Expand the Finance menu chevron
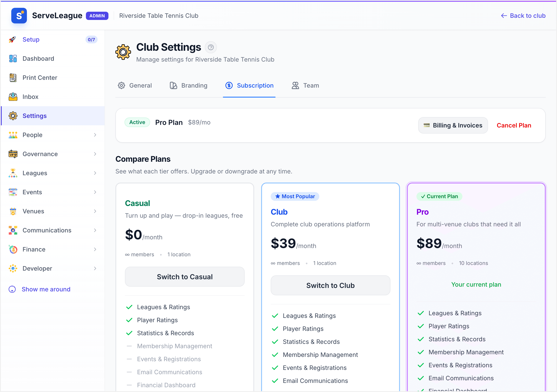This screenshot has height=392, width=557. click(x=95, y=249)
